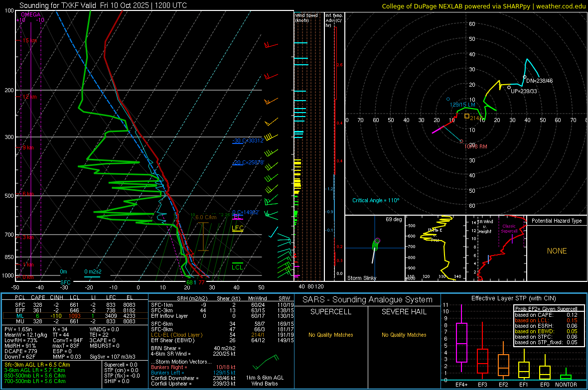
Task: Click the orange mean wind square on hodograph
Action: 467,116
